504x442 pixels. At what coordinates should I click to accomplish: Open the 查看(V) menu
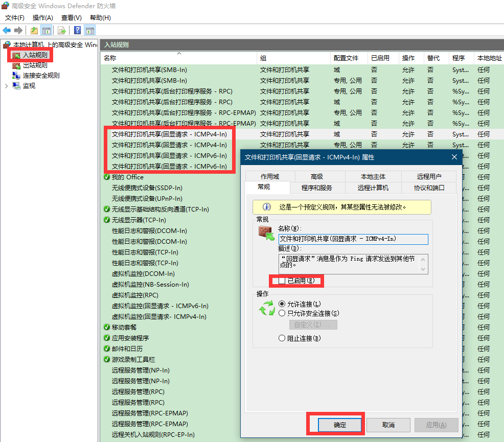[x=72, y=18]
